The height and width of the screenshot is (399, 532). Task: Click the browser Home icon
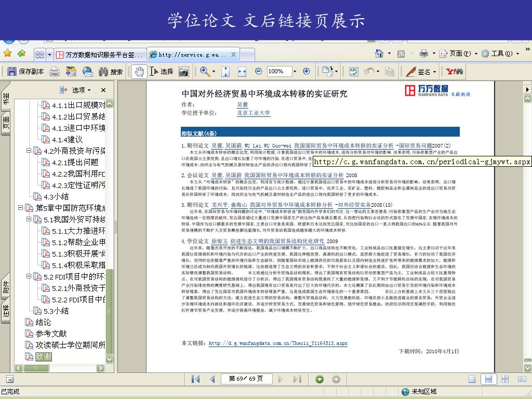(379, 54)
